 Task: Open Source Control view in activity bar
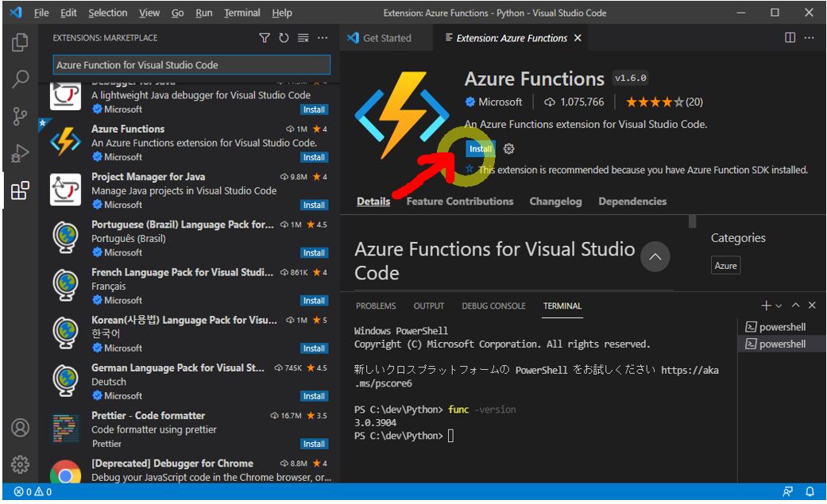(x=20, y=117)
